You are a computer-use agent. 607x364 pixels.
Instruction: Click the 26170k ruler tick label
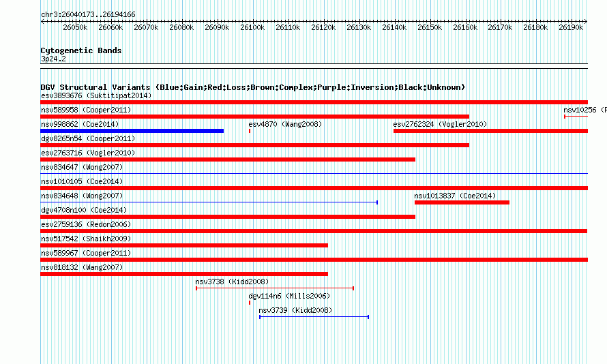[500, 27]
